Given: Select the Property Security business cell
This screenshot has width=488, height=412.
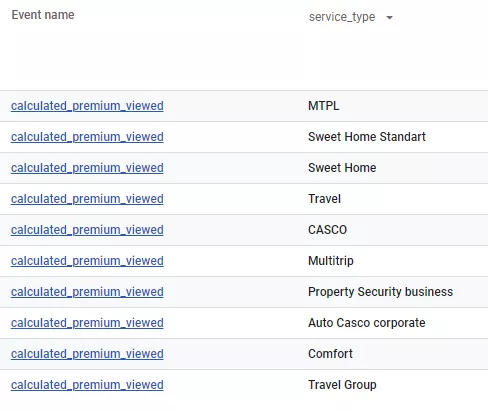Looking at the screenshot, I should pos(381,292).
